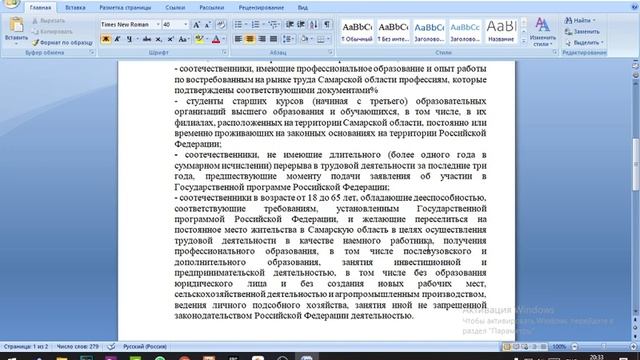The width and height of the screenshot is (640, 360).
Task: Open the Borders dropdown arrow
Action: click(x=329, y=39)
